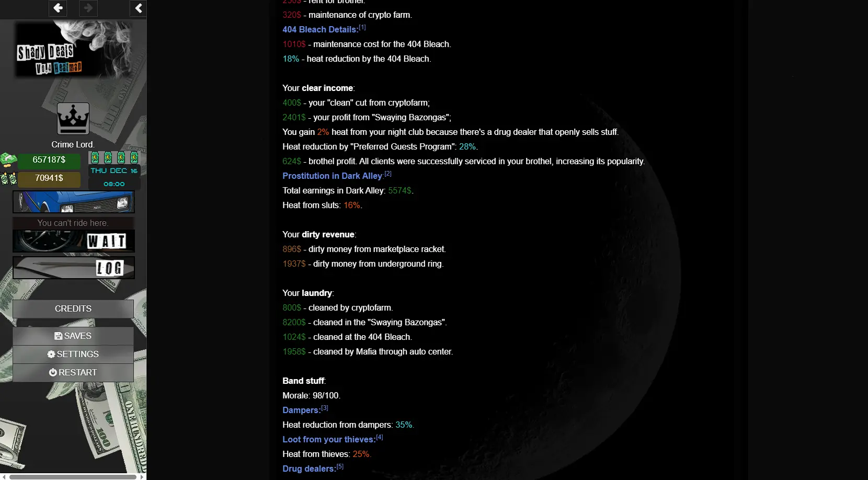Click the Crime Lord crown icon

tap(73, 119)
